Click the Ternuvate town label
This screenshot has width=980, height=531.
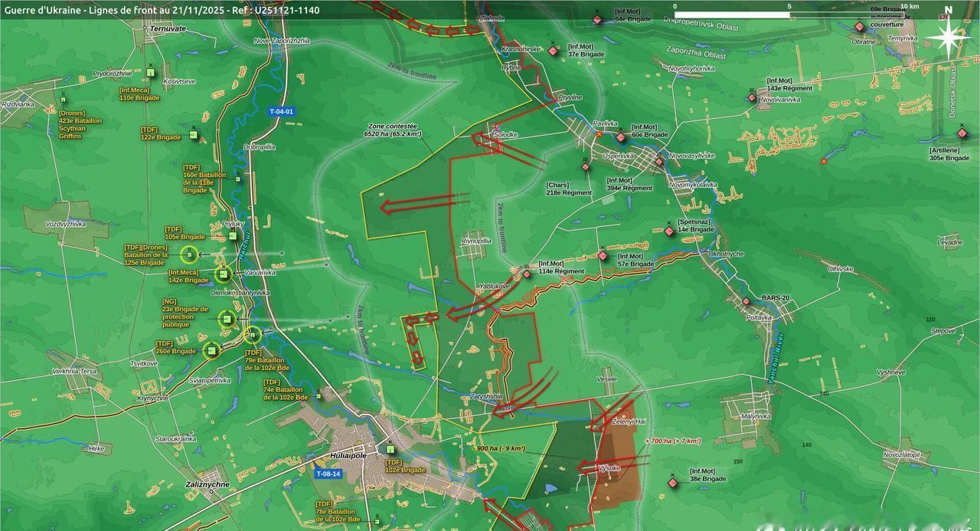[x=168, y=28]
